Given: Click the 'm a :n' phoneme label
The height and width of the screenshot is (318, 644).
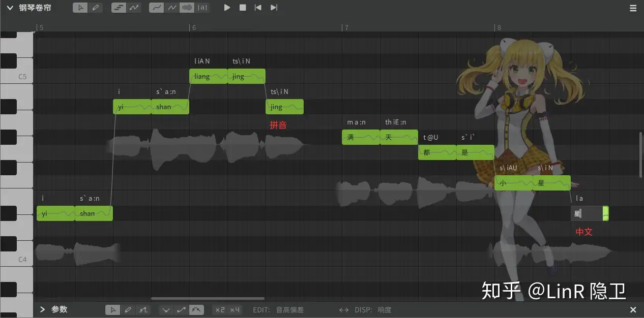Looking at the screenshot, I should [356, 122].
